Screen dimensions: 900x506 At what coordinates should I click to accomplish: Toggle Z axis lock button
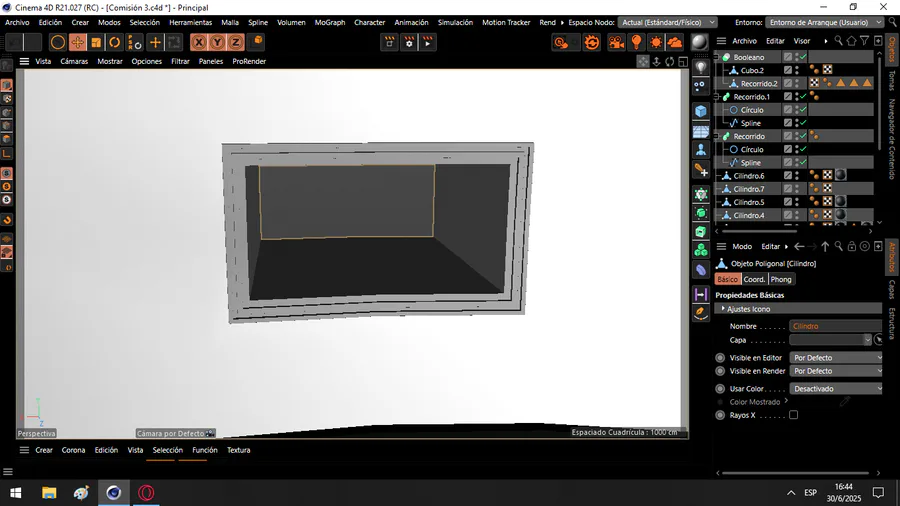(x=236, y=42)
